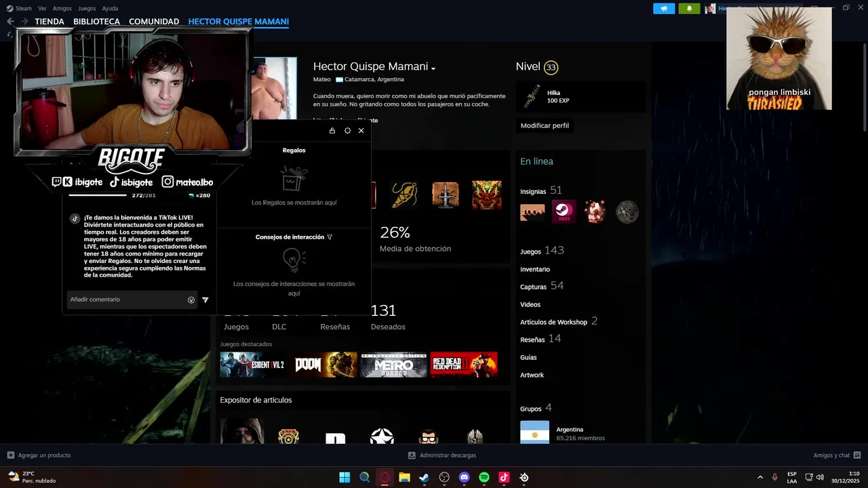
Task: Open the emoji picker in comment box
Action: pyautogui.click(x=191, y=300)
